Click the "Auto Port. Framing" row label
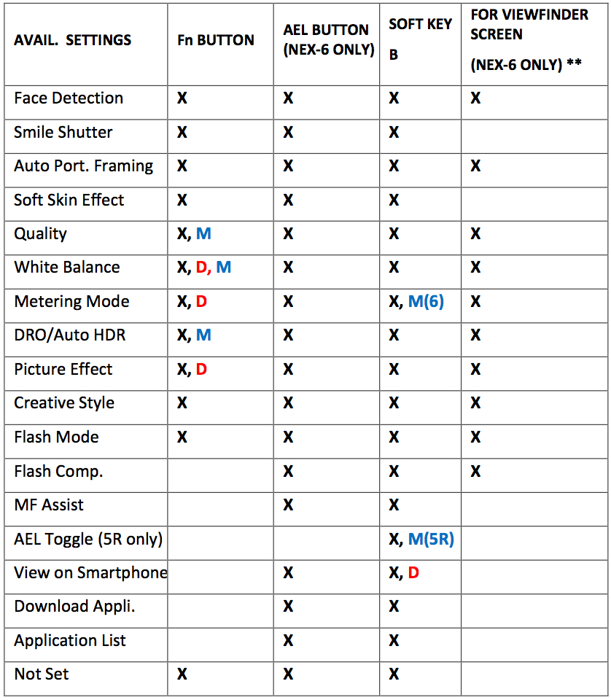611x700 pixels. pyautogui.click(x=84, y=166)
